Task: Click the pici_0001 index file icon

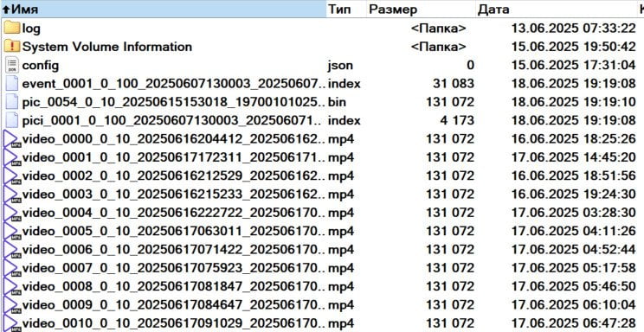Action: 12,120
